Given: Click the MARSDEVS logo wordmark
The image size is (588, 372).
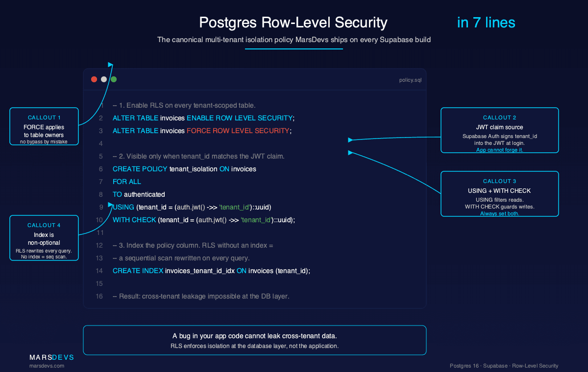Looking at the screenshot, I should point(51,357).
